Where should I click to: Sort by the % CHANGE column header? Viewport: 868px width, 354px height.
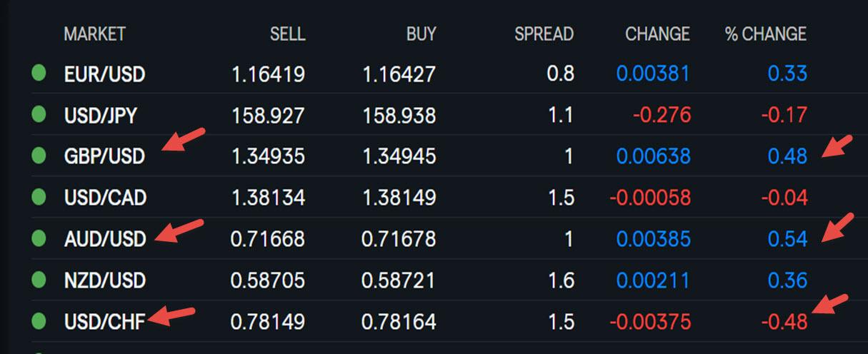click(766, 34)
